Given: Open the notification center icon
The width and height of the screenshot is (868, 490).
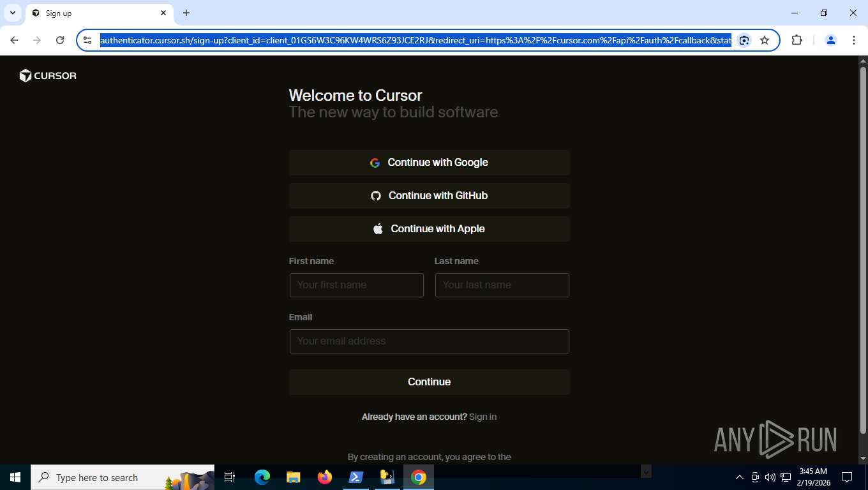Looking at the screenshot, I should tap(847, 477).
